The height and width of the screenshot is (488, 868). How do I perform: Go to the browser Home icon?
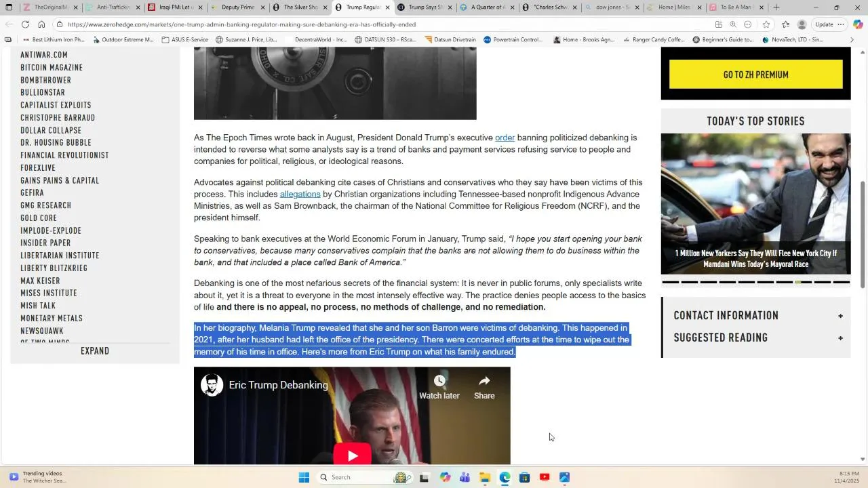[41, 24]
